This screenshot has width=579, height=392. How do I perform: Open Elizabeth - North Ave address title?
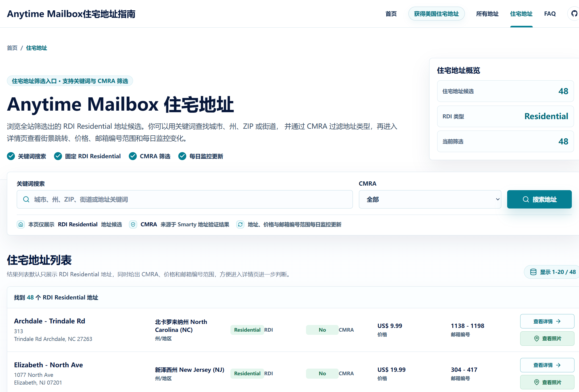(x=48, y=365)
